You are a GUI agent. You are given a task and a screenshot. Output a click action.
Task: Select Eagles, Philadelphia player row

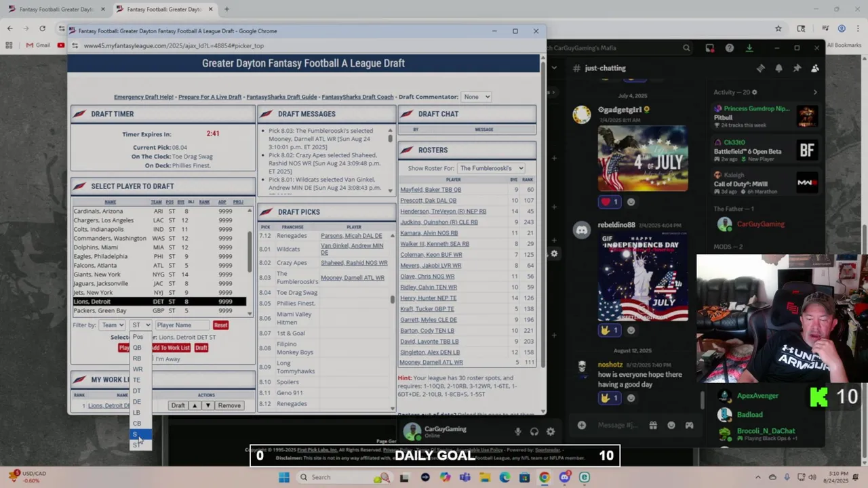(159, 256)
